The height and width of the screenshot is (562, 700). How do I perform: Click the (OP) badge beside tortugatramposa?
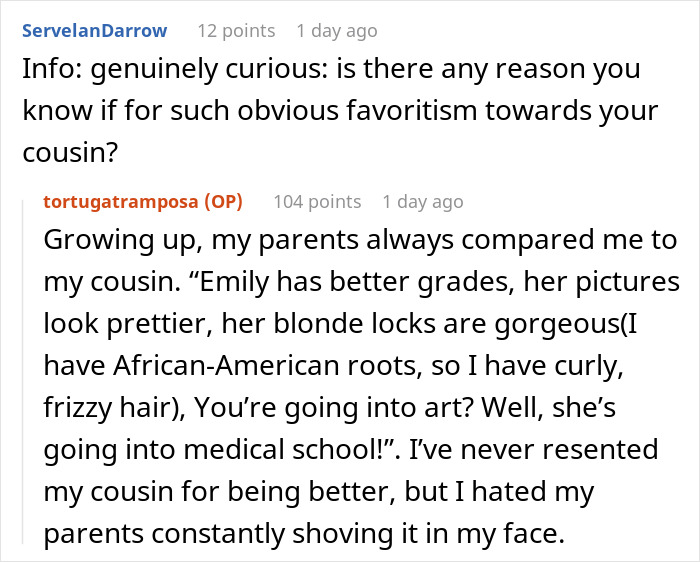tap(223, 202)
